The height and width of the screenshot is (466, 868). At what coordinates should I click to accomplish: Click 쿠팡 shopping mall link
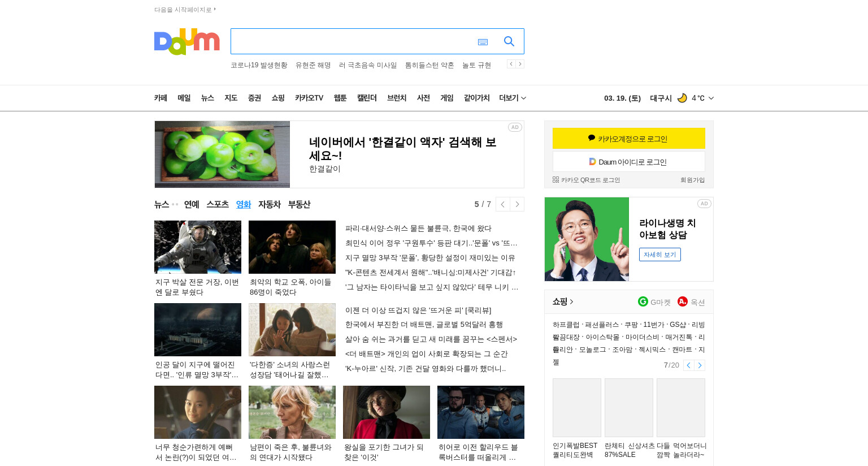pyautogui.click(x=631, y=325)
